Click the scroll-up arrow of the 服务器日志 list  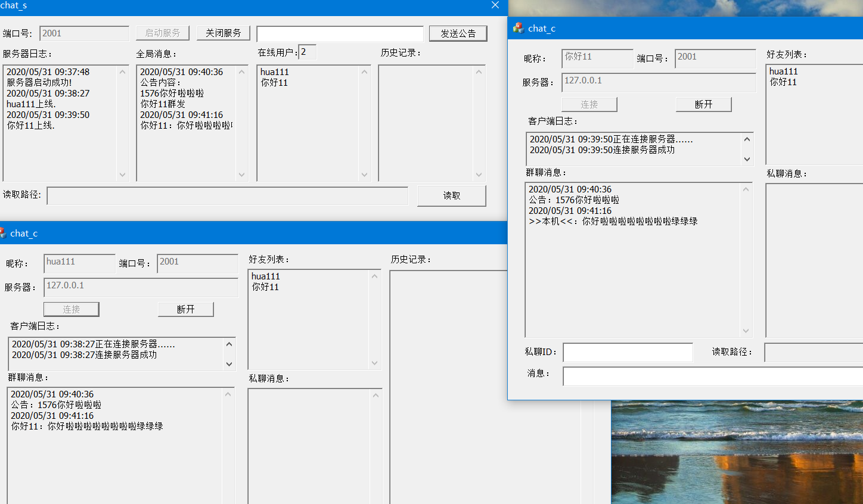pyautogui.click(x=122, y=71)
